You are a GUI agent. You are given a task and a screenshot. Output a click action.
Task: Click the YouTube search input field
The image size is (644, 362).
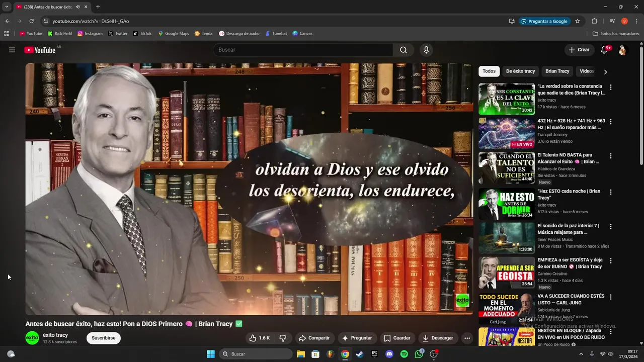click(x=303, y=50)
